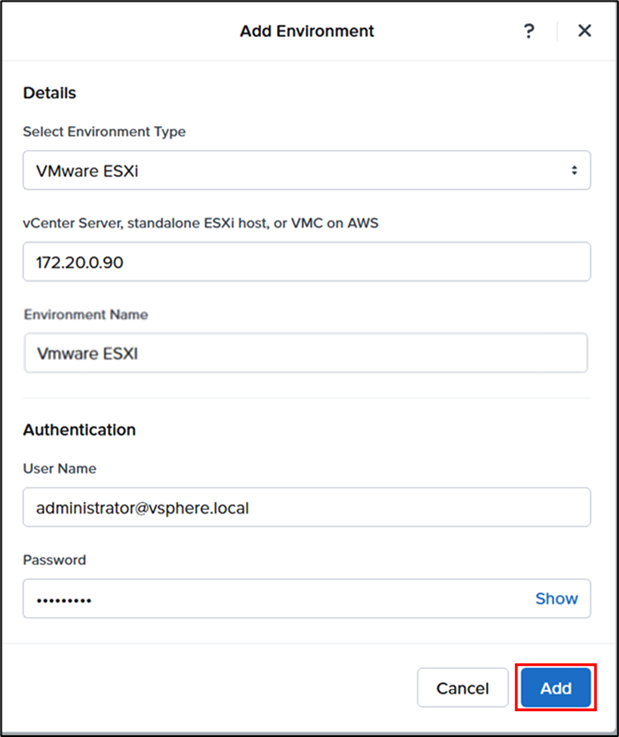
Task: Open the VMware ESXi environment type dropdown
Action: point(306,170)
